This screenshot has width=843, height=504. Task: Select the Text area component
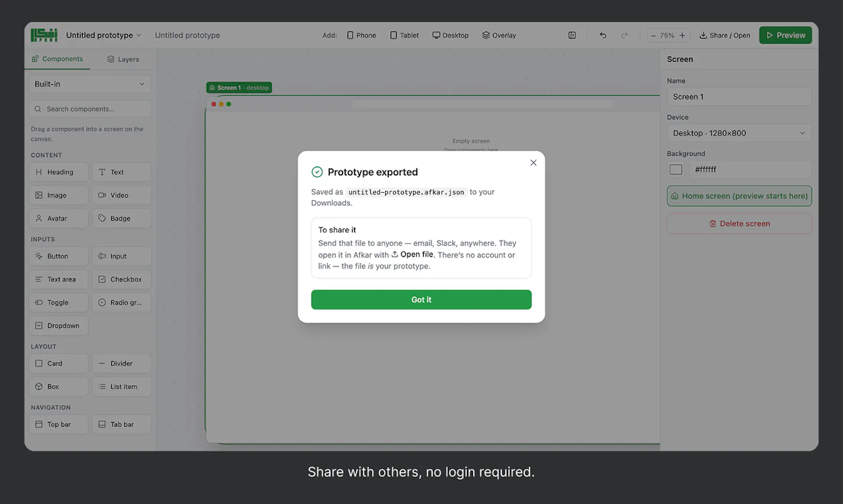pyautogui.click(x=58, y=280)
